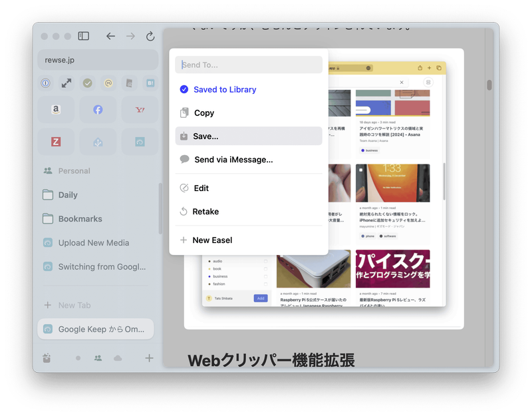Click plus icon at sidebar bottom
532x416 pixels.
pos(149,358)
